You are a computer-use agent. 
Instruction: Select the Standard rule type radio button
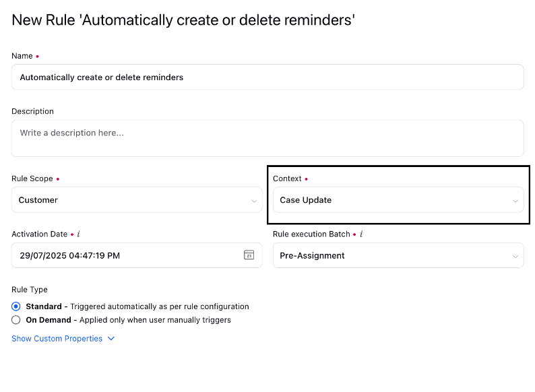coord(16,306)
